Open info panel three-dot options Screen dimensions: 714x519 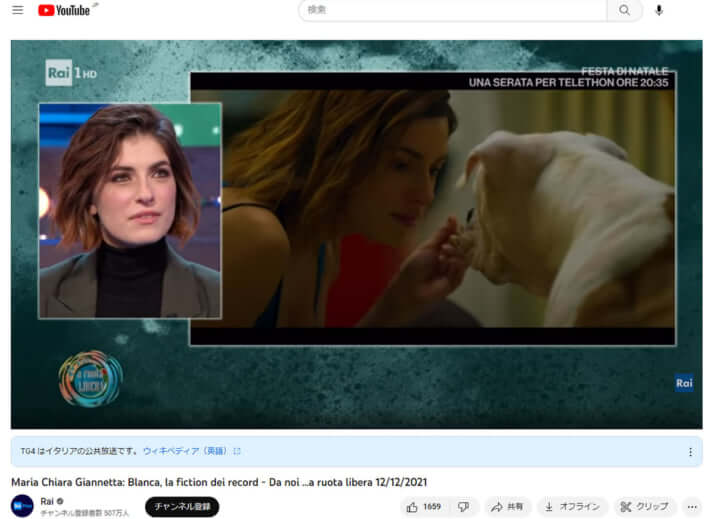pyautogui.click(x=690, y=452)
